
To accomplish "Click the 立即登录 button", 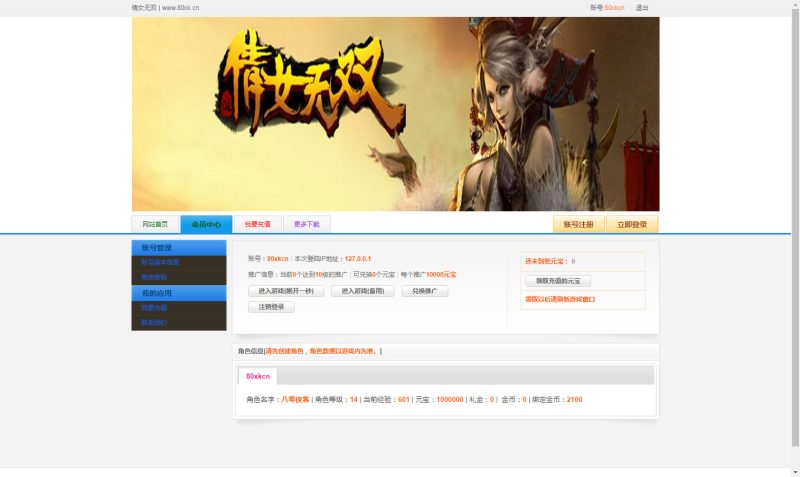I will pos(632,224).
